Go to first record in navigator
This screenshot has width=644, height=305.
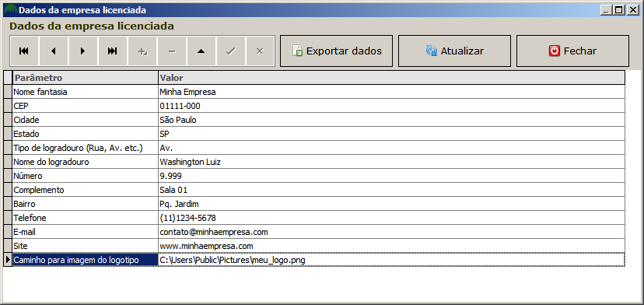click(x=24, y=51)
